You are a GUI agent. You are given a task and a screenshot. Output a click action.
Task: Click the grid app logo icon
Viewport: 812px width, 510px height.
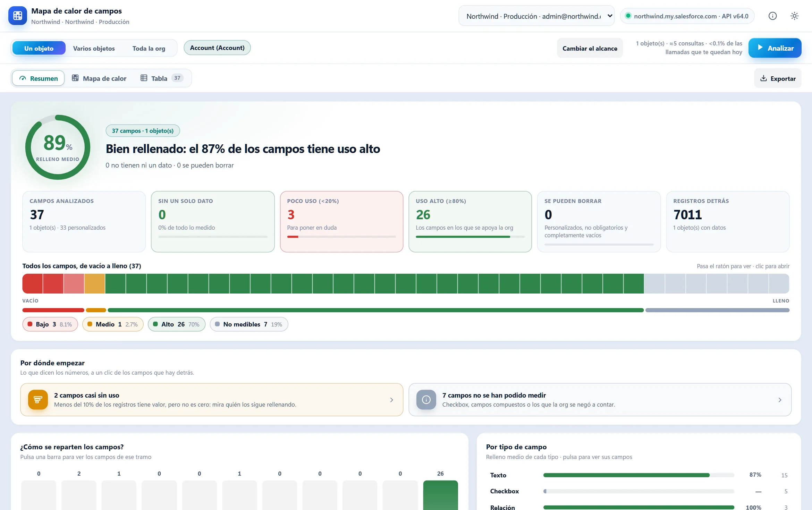18,16
